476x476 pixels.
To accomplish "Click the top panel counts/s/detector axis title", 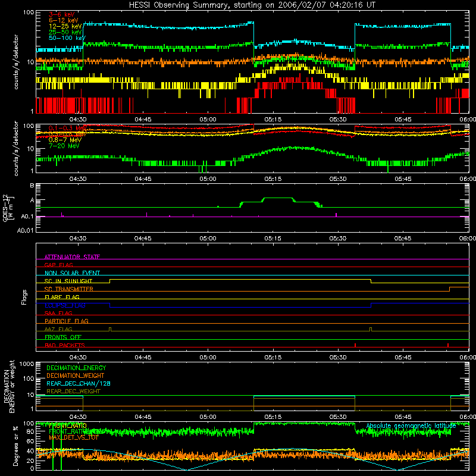I will tap(16, 62).
